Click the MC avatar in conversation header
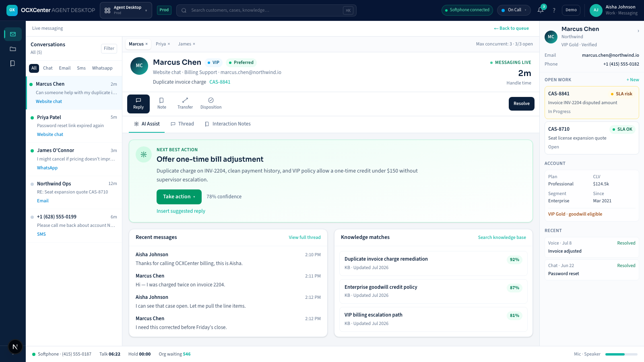 [x=139, y=66]
